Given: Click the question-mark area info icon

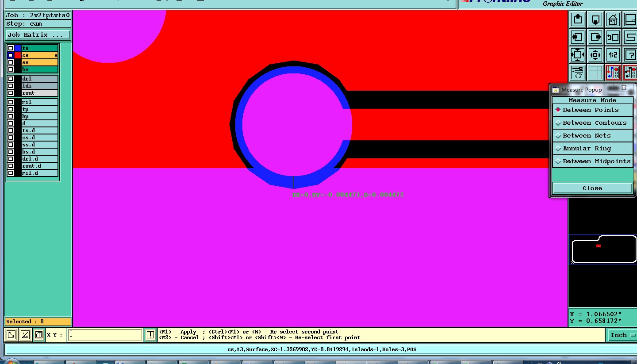Looking at the screenshot, I should (x=630, y=55).
